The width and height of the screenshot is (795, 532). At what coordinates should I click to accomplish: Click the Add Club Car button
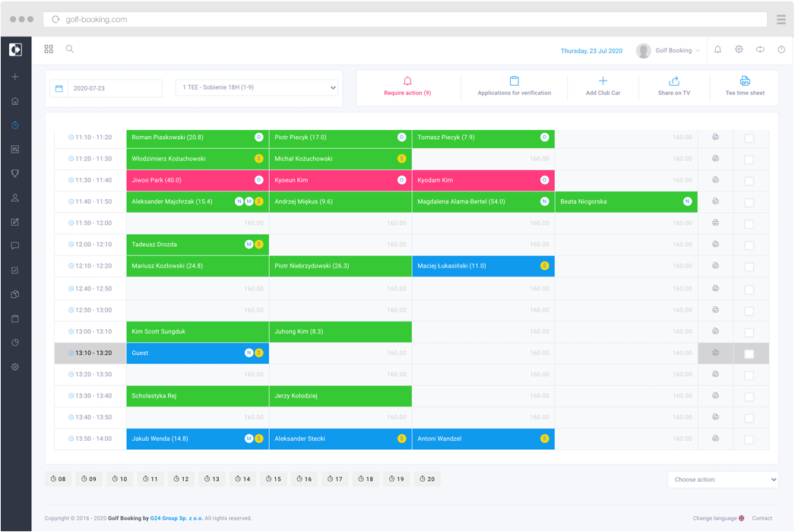tap(603, 87)
